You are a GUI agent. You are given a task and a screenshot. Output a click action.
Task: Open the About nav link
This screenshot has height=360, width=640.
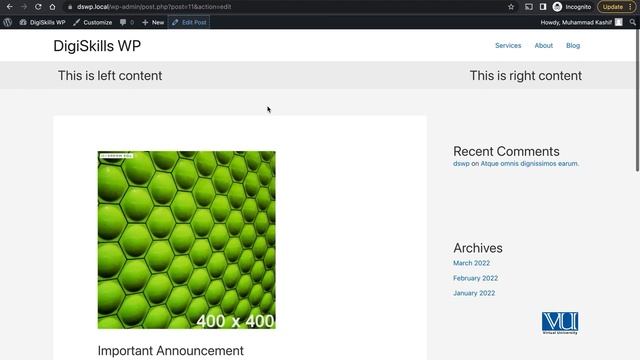click(x=544, y=45)
